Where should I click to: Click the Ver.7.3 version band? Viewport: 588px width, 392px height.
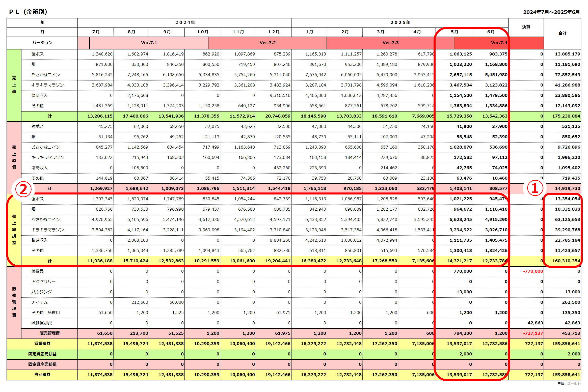coord(390,43)
